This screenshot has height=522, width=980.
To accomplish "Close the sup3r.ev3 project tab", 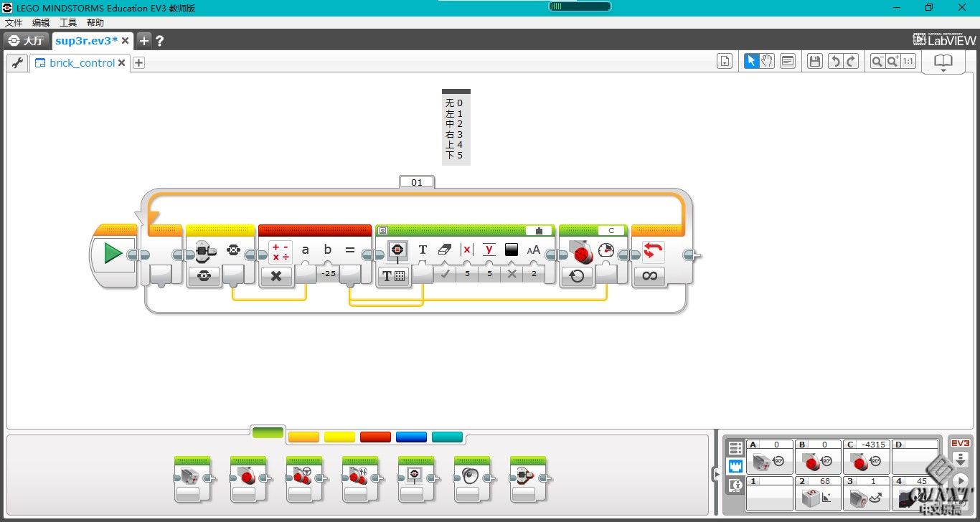I will 126,41.
